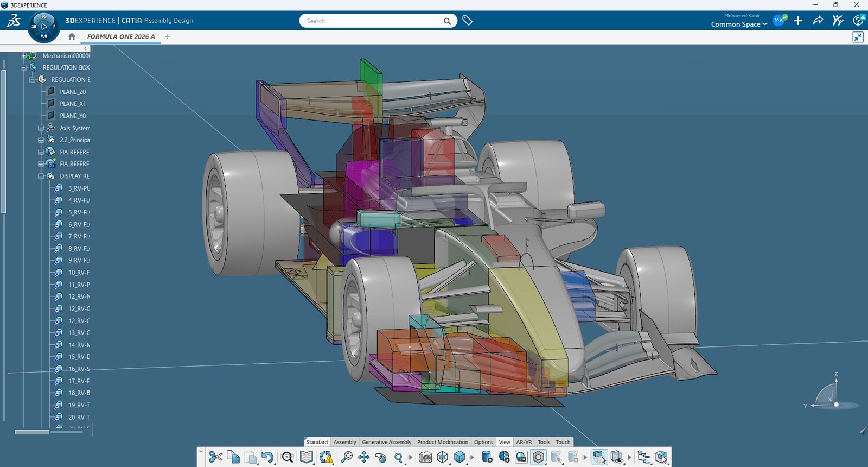
Task: Select PLANE_Z0 in the tree
Action: point(73,92)
